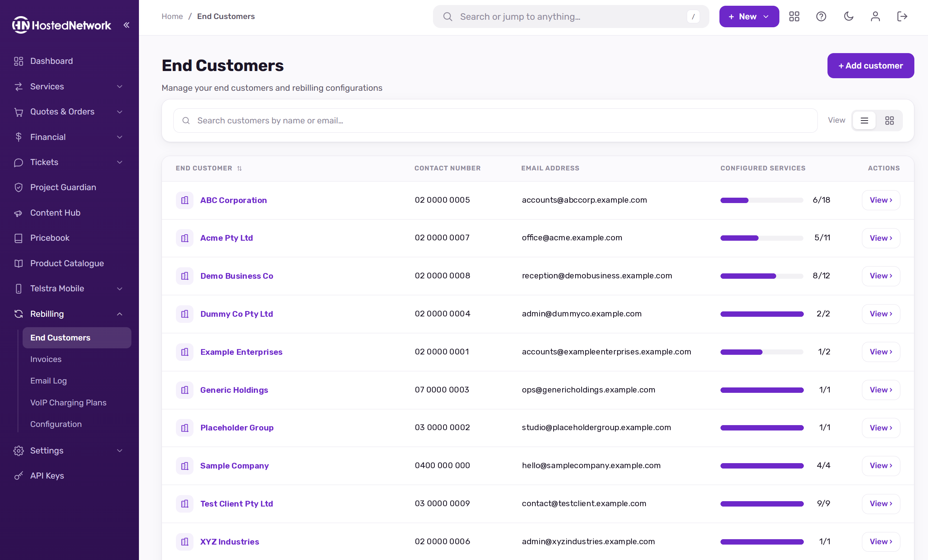
Task: Open Email Log under Rebilling
Action: click(x=48, y=381)
